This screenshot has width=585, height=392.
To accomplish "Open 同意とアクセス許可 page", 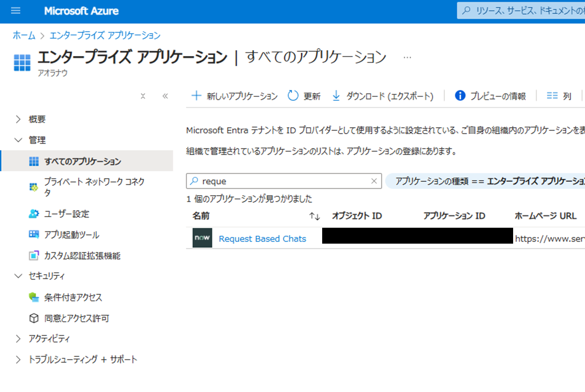I will (x=77, y=318).
